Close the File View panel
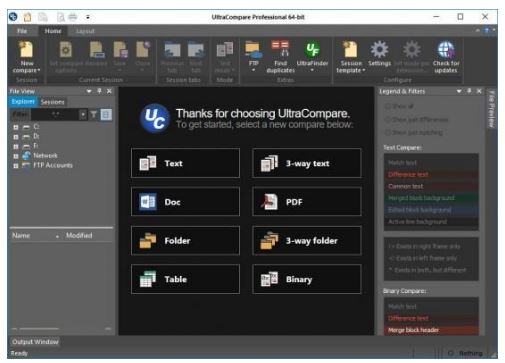This screenshot has height=363, width=505. tap(109, 91)
